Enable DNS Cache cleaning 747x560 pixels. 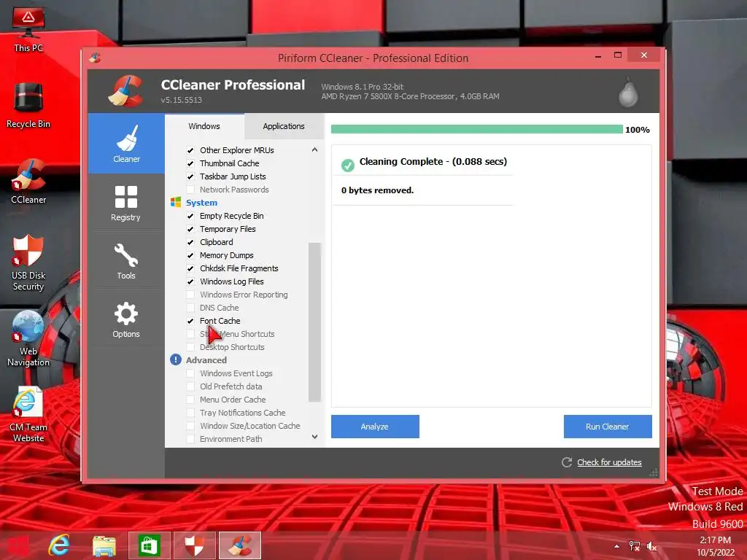[190, 308]
